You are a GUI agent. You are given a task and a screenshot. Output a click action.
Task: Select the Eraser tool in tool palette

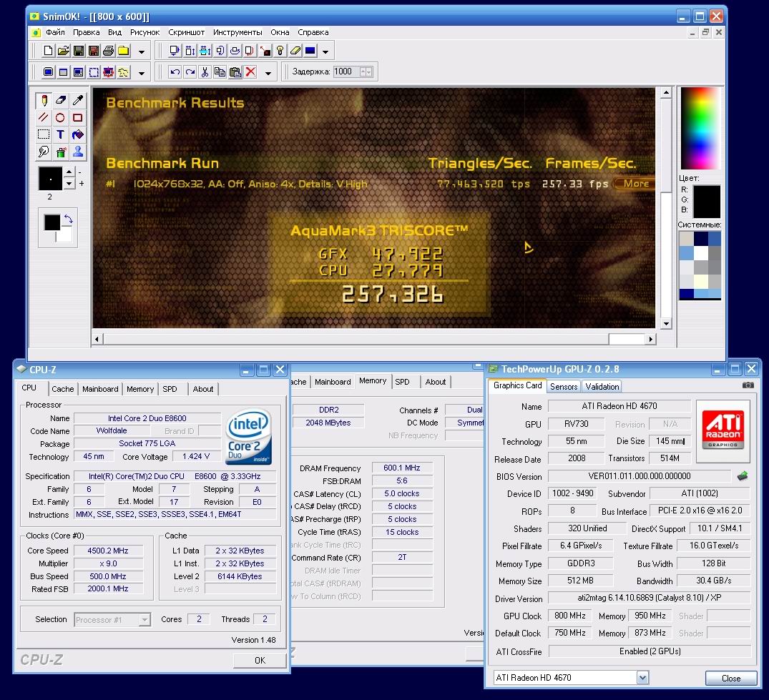click(61, 101)
